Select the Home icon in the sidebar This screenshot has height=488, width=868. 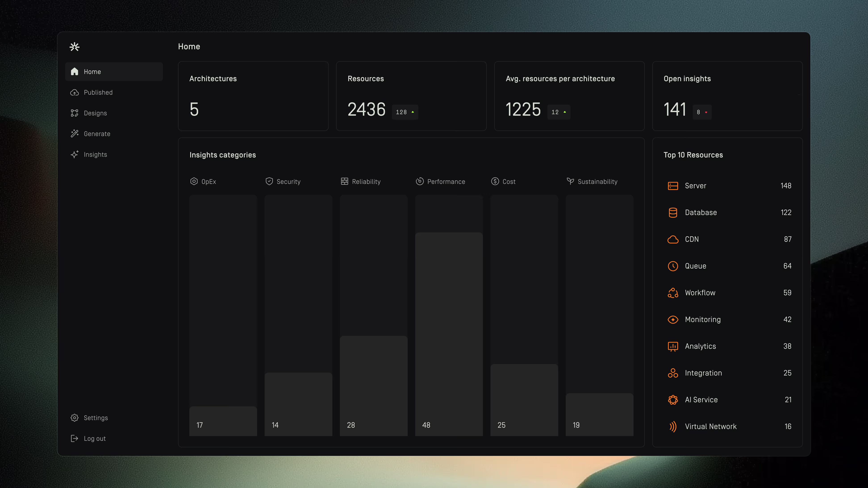tap(75, 71)
